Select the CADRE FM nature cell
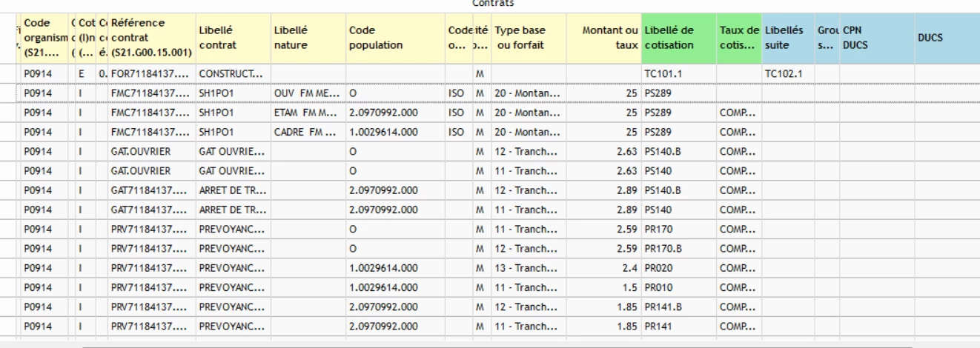This screenshot has width=980, height=348. (x=308, y=132)
